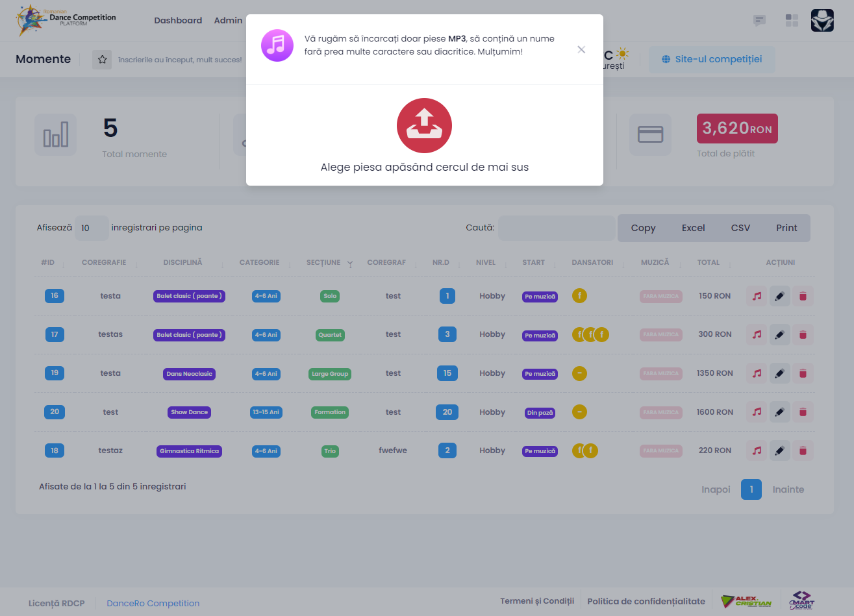This screenshot has height=616, width=854.
Task: Sort table by SECȚIUNE column
Action: [323, 263]
